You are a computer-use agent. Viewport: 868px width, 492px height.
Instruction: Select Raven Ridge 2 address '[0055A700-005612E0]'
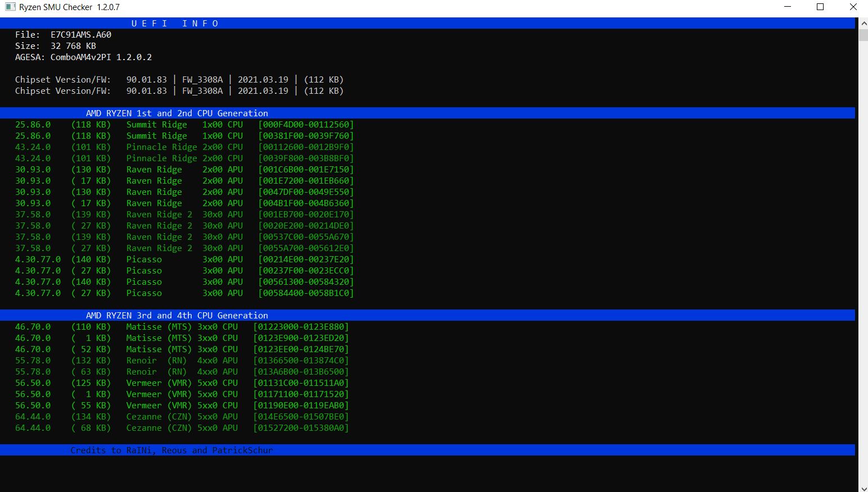(306, 248)
